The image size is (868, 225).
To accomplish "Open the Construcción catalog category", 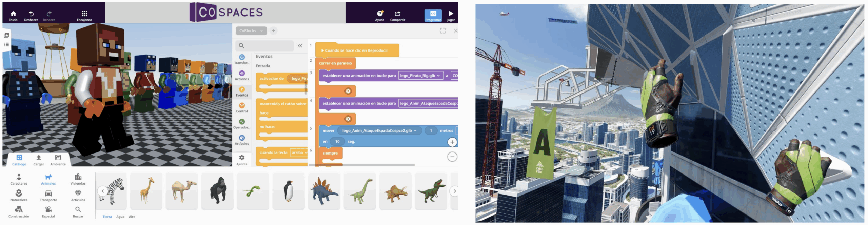I will (x=19, y=212).
